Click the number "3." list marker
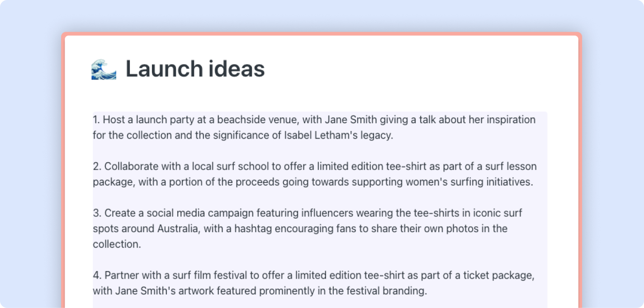The image size is (644, 308). pyautogui.click(x=97, y=213)
